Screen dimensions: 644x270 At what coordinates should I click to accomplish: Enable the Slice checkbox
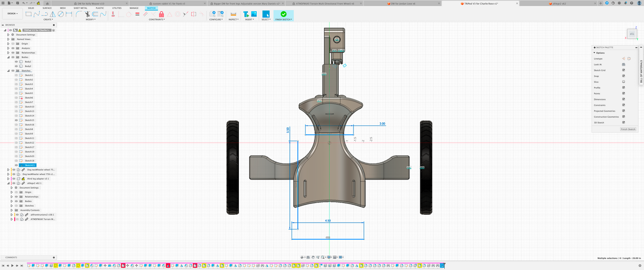pos(623,82)
